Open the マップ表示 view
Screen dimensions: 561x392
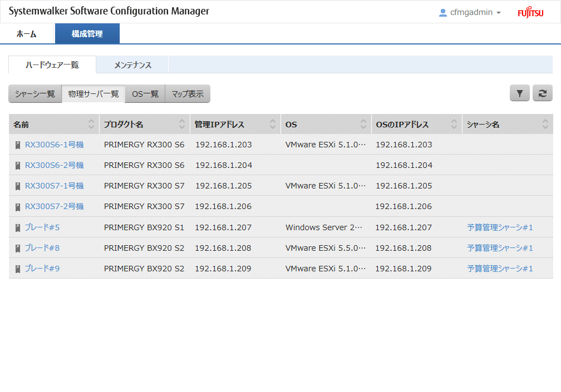pos(188,93)
